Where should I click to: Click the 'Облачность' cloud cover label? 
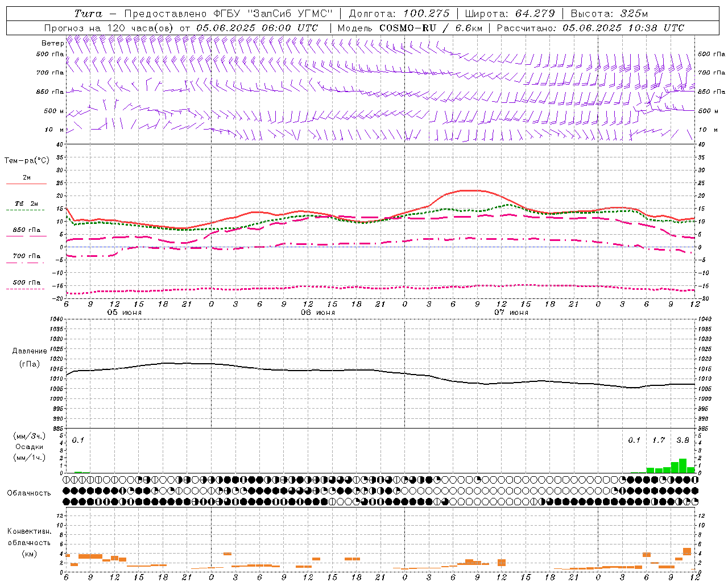coord(29,493)
